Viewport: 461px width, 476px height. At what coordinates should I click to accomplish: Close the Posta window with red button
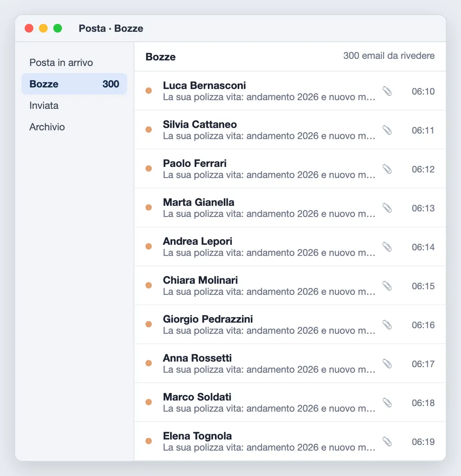(29, 28)
